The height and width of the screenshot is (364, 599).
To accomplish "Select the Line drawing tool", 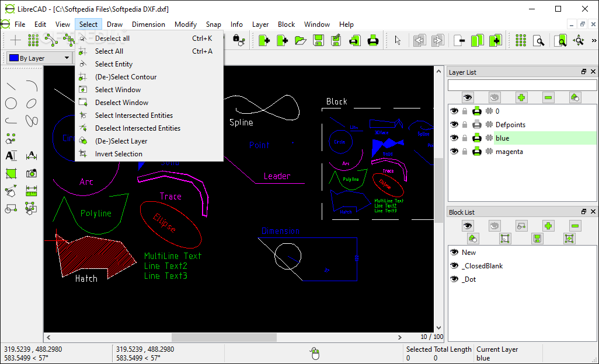I will (x=11, y=86).
